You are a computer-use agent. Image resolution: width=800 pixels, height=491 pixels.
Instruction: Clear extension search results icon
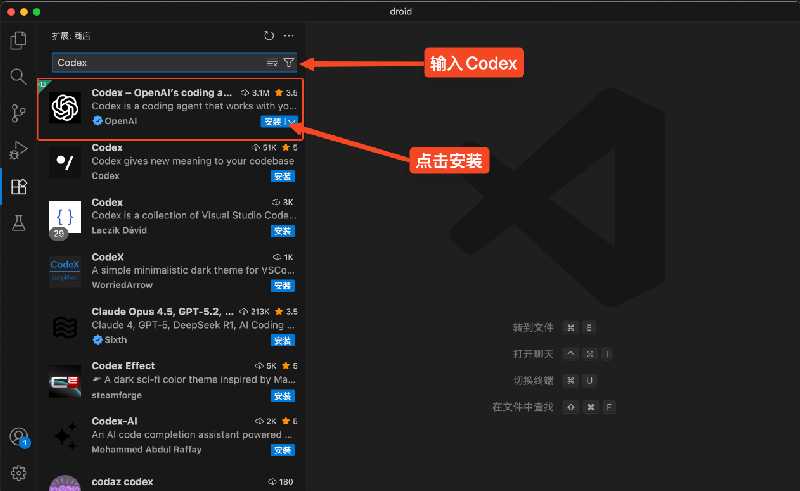[272, 63]
